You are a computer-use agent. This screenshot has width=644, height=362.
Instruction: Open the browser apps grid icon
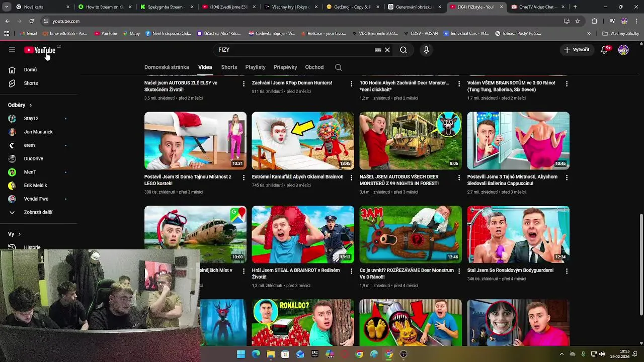7,34
